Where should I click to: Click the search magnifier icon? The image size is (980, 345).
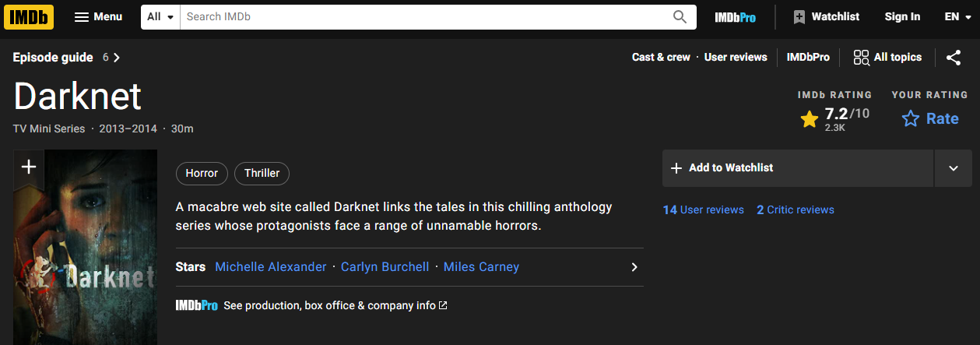680,16
